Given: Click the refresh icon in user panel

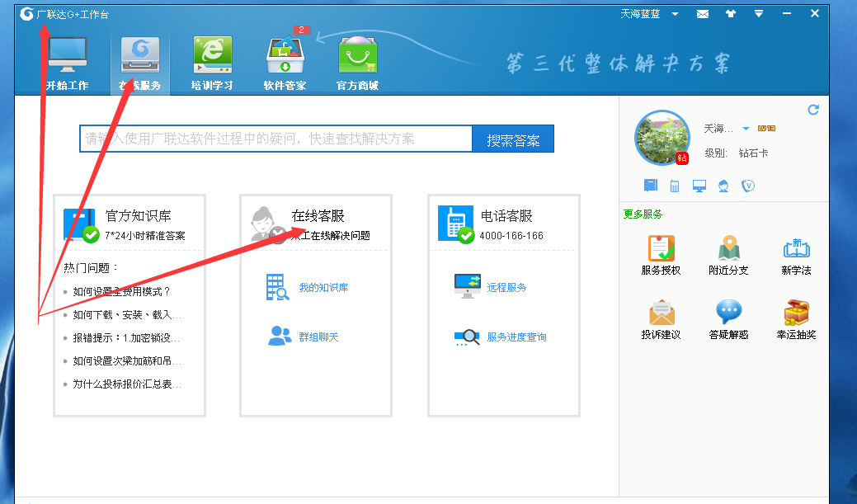Looking at the screenshot, I should pos(813,110).
